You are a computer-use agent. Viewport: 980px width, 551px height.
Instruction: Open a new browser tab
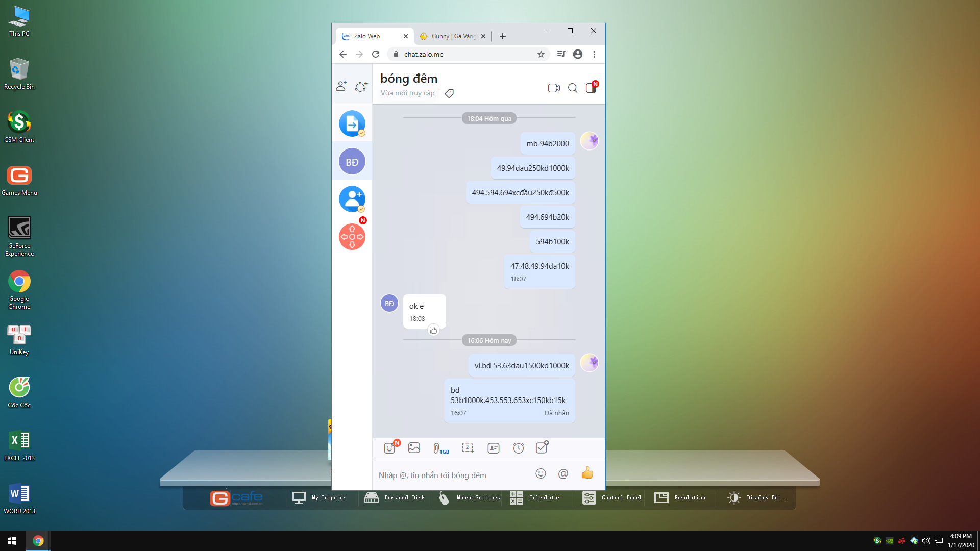503,36
